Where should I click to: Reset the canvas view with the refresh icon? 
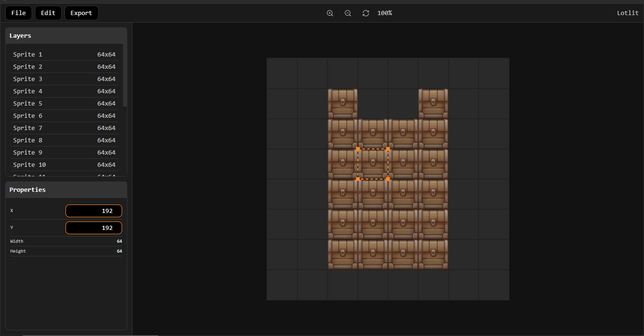[x=365, y=13]
